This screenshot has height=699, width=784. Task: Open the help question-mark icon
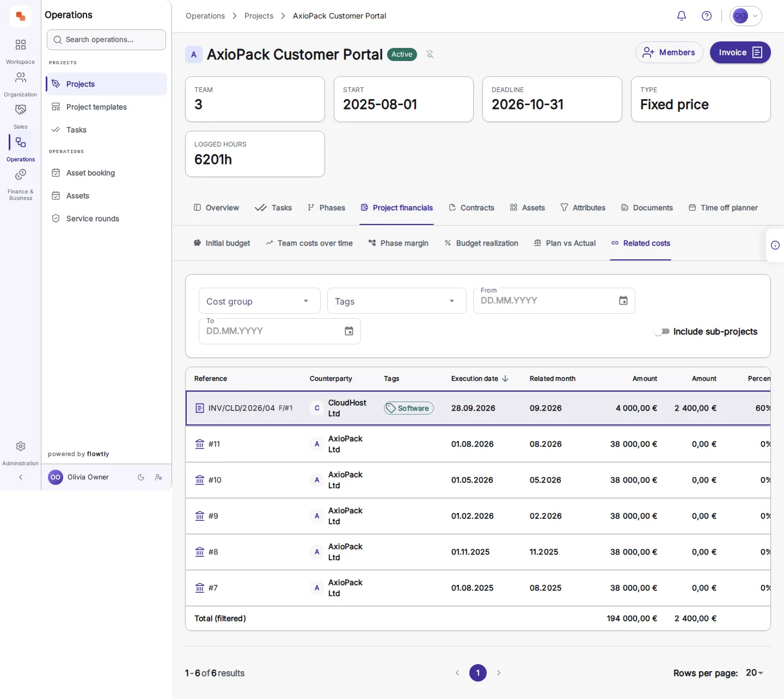pos(706,16)
